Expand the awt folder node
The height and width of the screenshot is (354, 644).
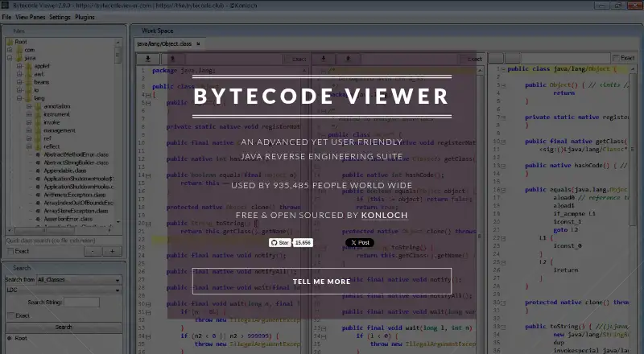[19, 74]
